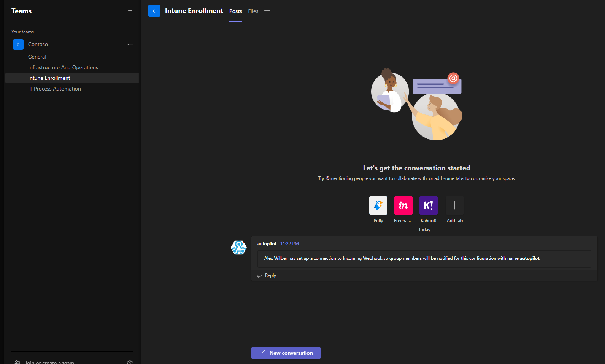Switch to the Files tab
This screenshot has width=605, height=364.
click(x=253, y=11)
